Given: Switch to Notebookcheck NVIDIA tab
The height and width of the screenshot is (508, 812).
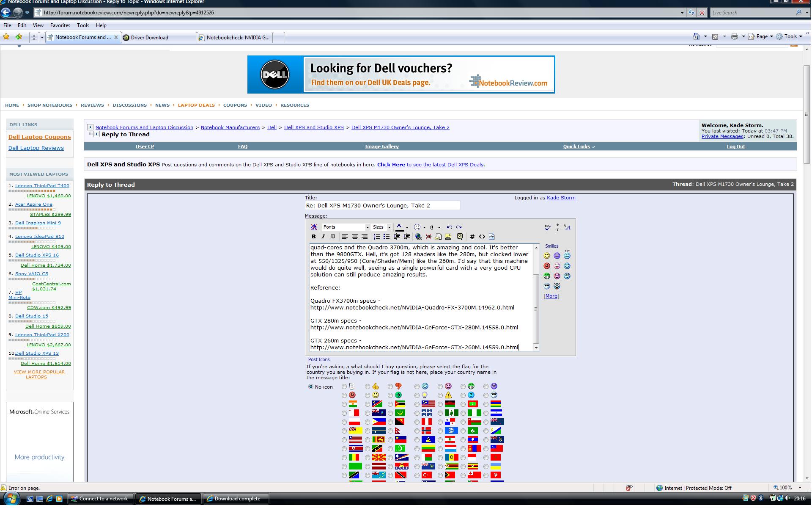Looking at the screenshot, I should tap(235, 37).
